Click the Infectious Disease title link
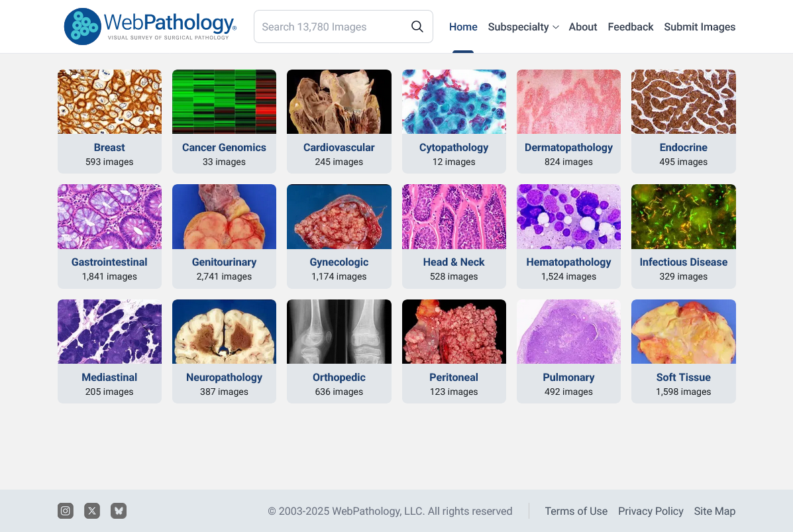Image resolution: width=793 pixels, height=532 pixels. click(683, 262)
